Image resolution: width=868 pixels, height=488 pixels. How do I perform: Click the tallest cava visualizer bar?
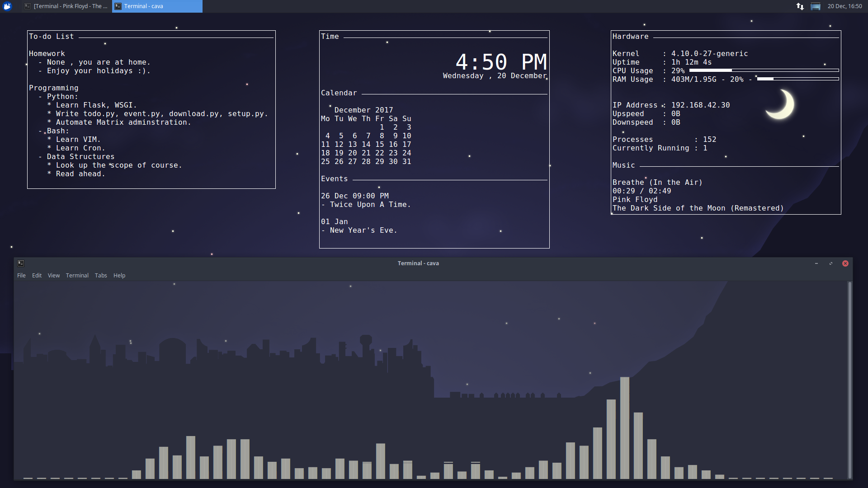tap(625, 428)
